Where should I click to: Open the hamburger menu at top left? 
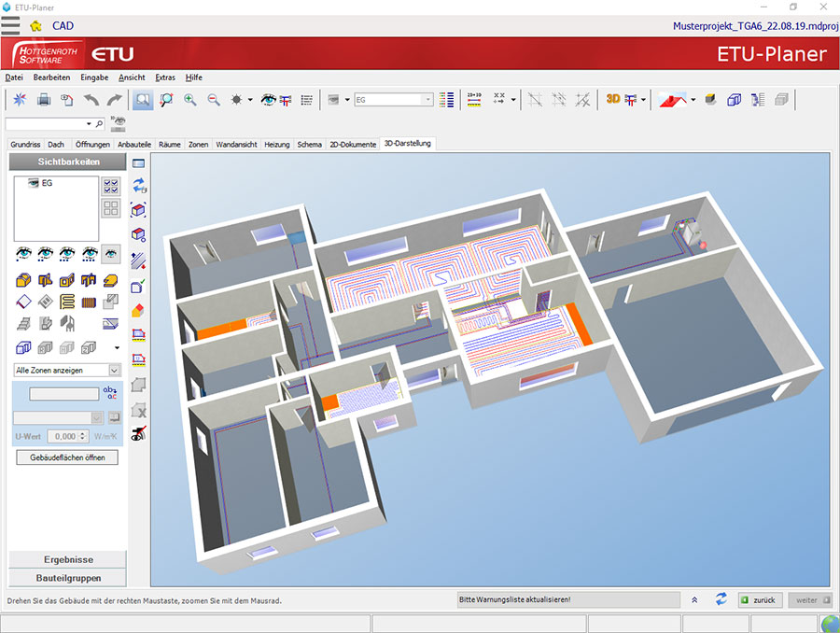pyautogui.click(x=10, y=25)
